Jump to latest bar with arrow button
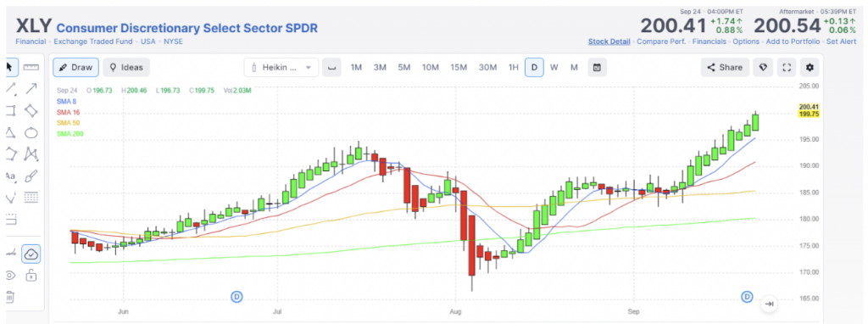868x324 pixels. [769, 304]
